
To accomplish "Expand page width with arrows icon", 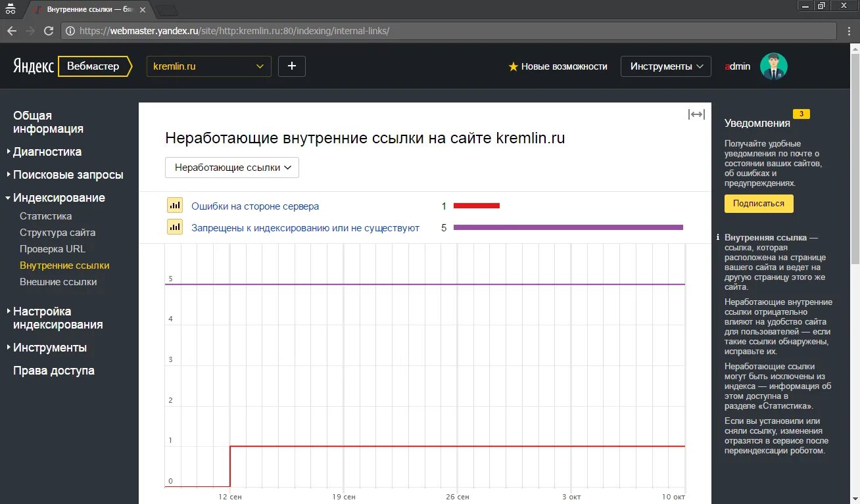I will tap(696, 114).
